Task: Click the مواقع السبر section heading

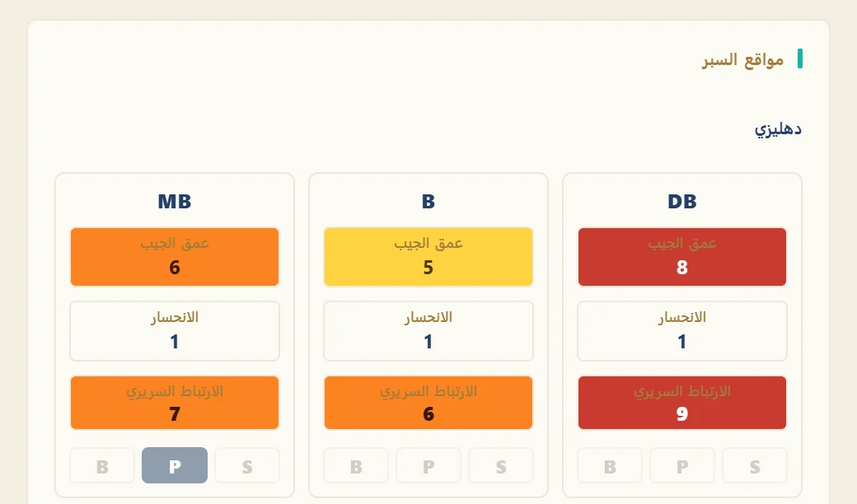Action: click(x=742, y=59)
